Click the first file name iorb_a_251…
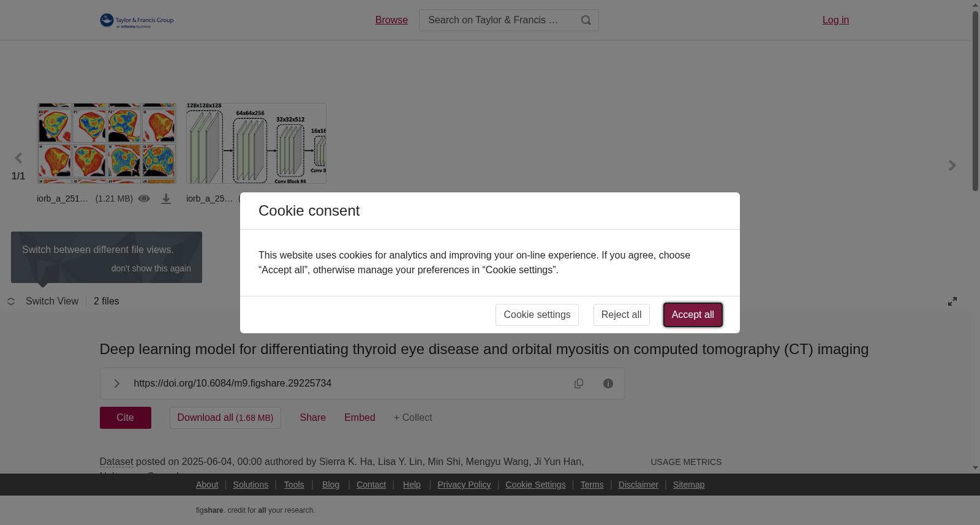 62,198
